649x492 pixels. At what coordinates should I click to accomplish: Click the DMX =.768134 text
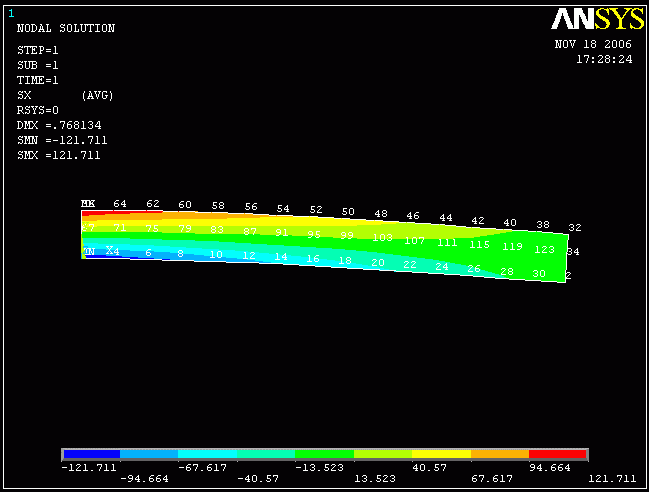tap(59, 125)
